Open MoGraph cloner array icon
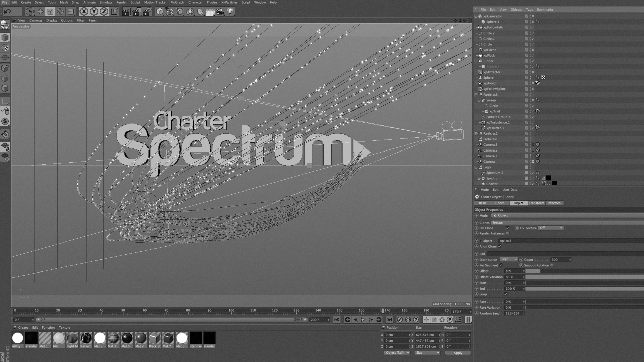644x362 pixels. pyautogui.click(x=190, y=12)
